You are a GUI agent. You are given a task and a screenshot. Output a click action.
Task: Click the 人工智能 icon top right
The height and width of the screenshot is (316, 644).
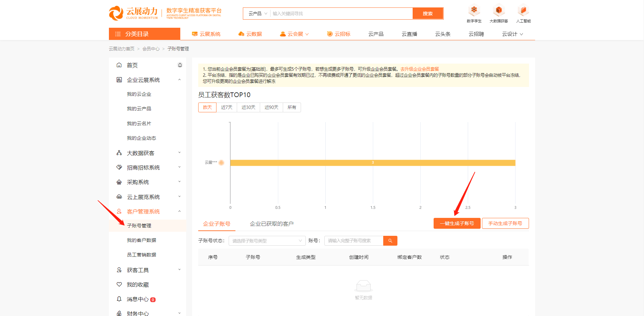coord(523,10)
